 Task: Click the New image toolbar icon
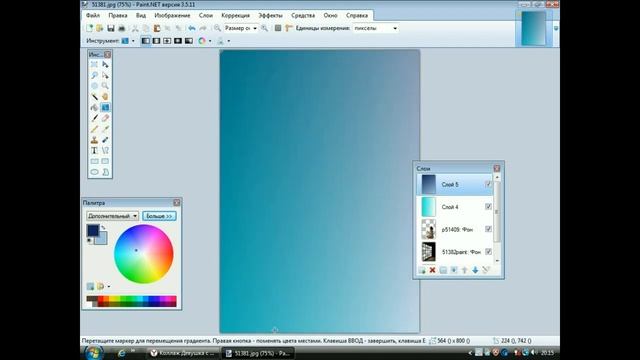(x=89, y=28)
